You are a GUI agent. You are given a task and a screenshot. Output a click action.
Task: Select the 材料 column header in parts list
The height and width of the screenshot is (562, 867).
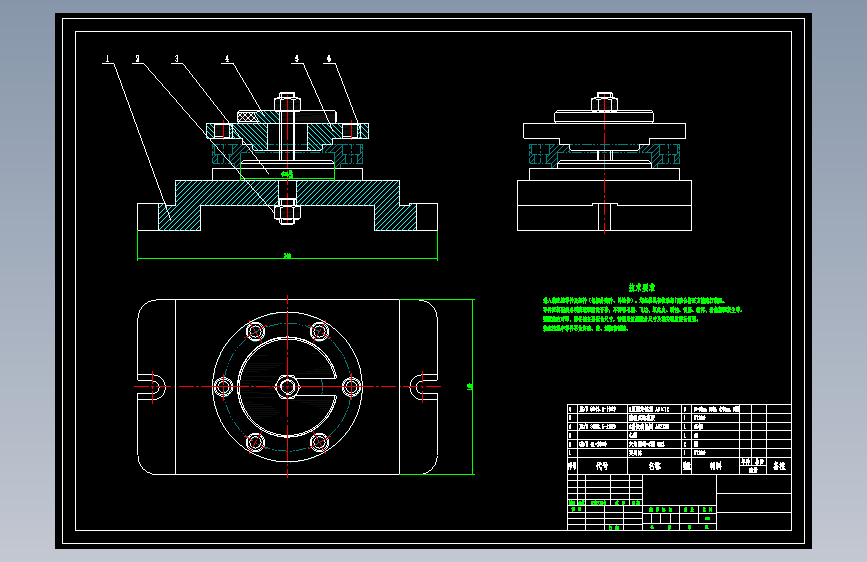click(715, 466)
